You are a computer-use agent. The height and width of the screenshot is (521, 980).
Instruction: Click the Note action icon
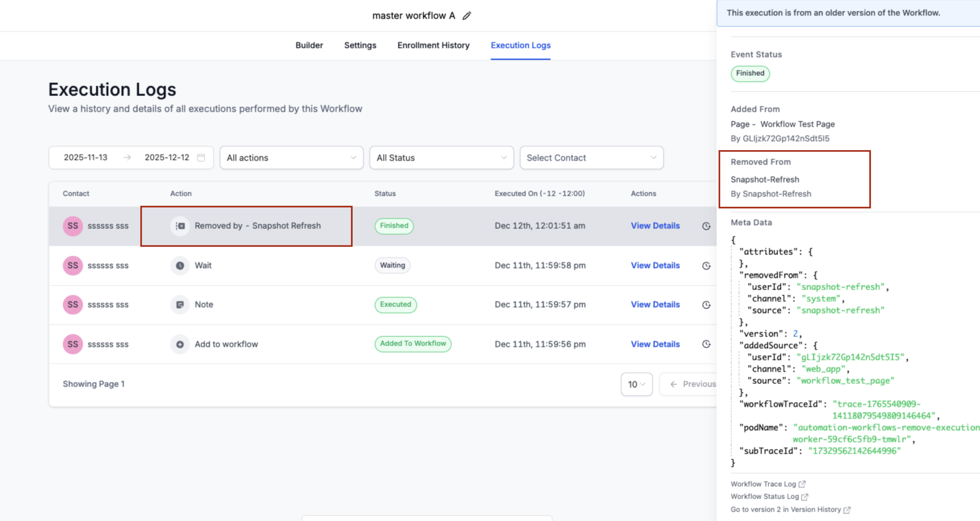[180, 304]
